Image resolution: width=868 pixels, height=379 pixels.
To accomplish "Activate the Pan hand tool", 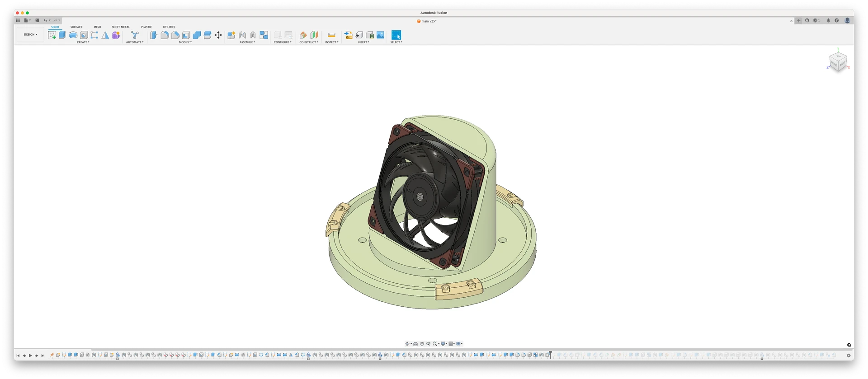I will click(x=422, y=344).
